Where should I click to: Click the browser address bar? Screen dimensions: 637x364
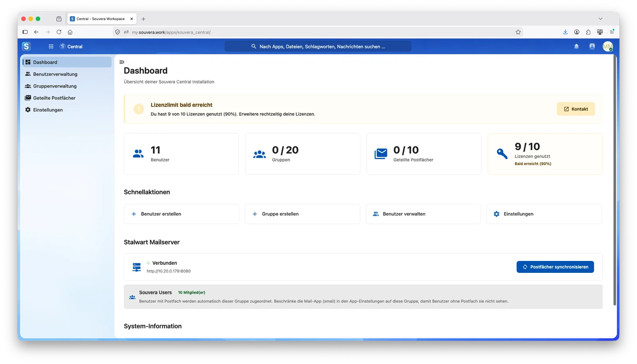coord(318,32)
